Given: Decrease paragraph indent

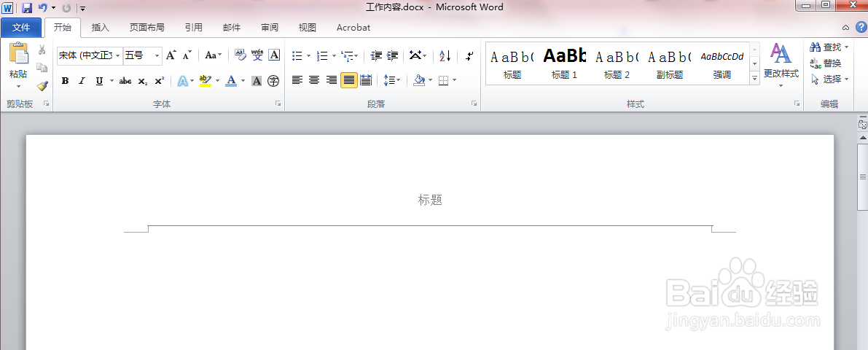Looking at the screenshot, I should [x=377, y=55].
